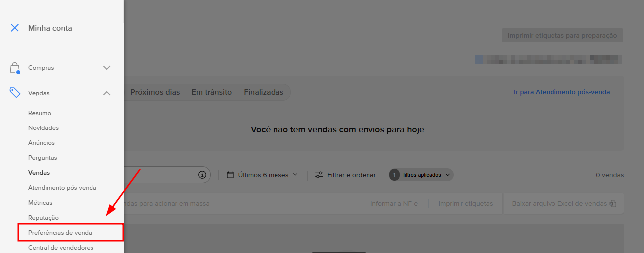Click the calendar icon beside Últimos 6 meses
Image resolution: width=644 pixels, height=253 pixels.
pos(230,175)
